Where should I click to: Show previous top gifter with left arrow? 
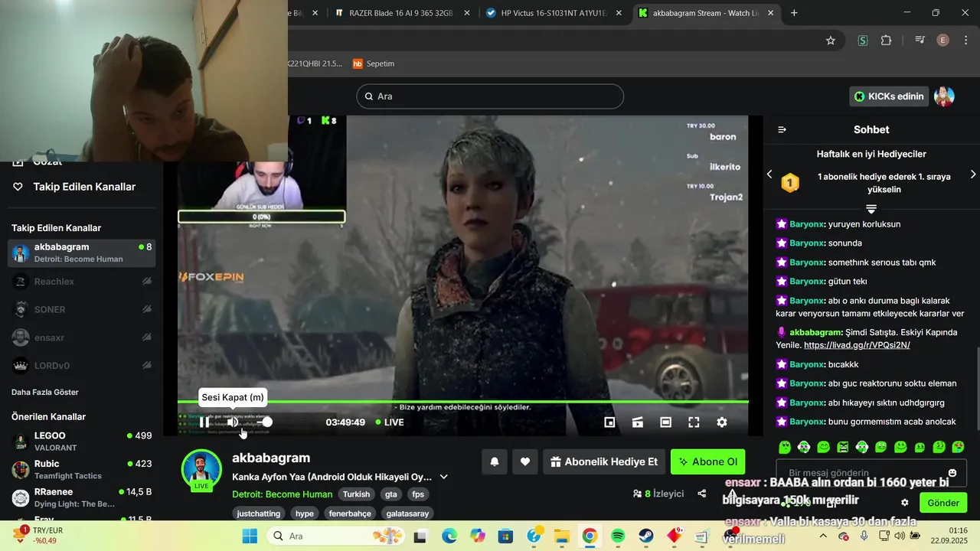pyautogui.click(x=769, y=174)
